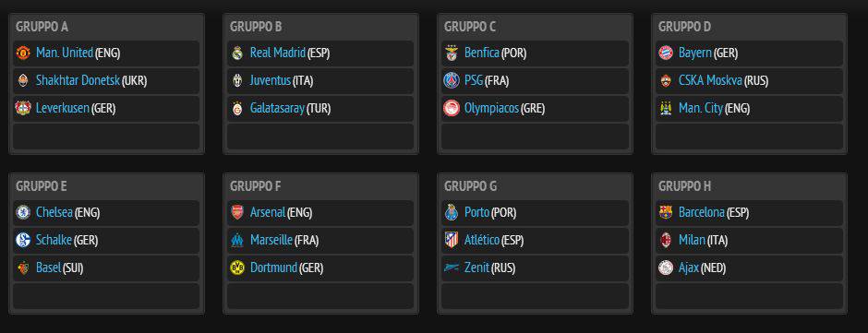868x333 pixels.
Task: Select the empty fourth slot in Gruppo H
Action: pos(749,296)
